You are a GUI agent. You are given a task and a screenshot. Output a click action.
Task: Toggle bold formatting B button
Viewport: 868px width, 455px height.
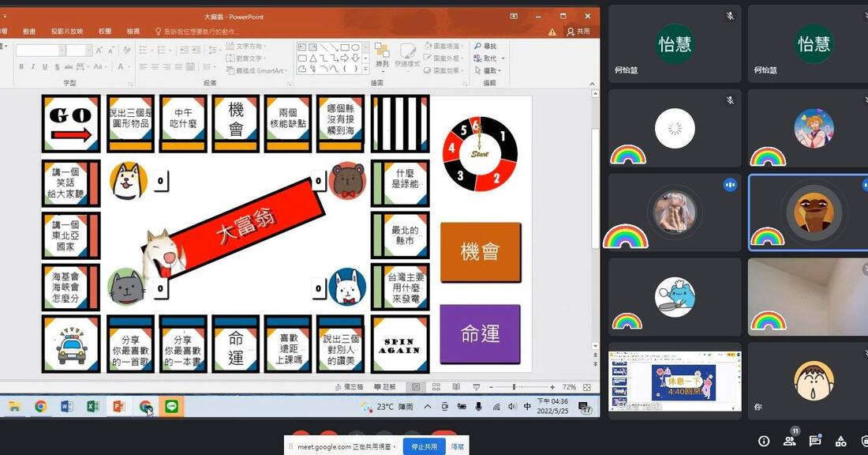[21, 66]
